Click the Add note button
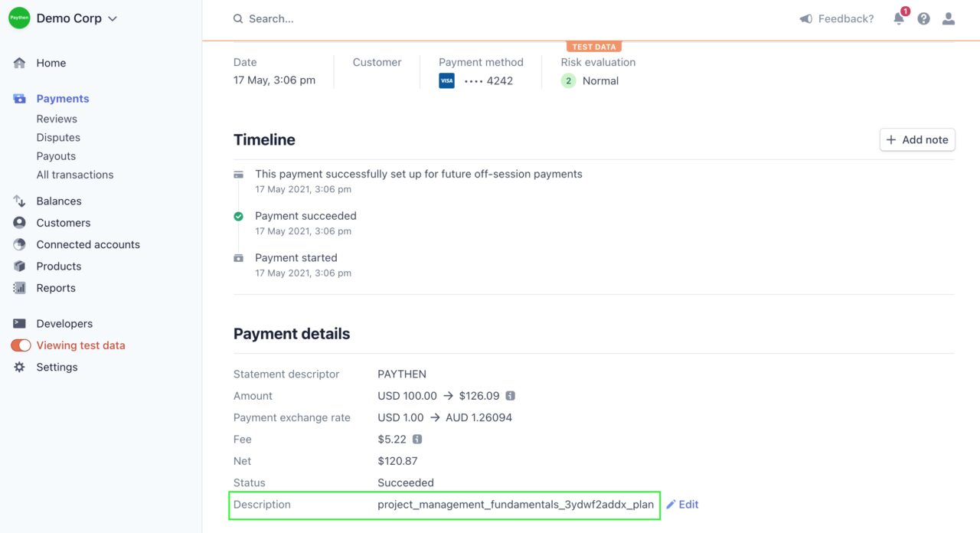The height and width of the screenshot is (533, 980). (x=916, y=139)
